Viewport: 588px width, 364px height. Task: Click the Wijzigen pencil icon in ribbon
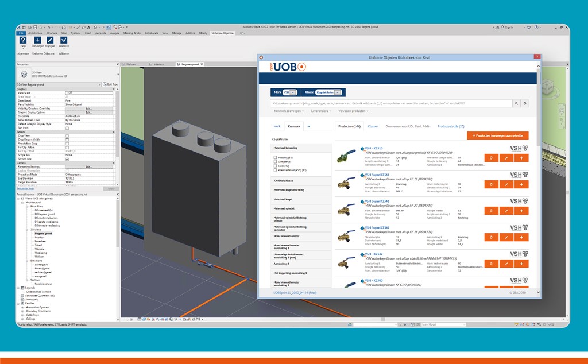pos(50,40)
